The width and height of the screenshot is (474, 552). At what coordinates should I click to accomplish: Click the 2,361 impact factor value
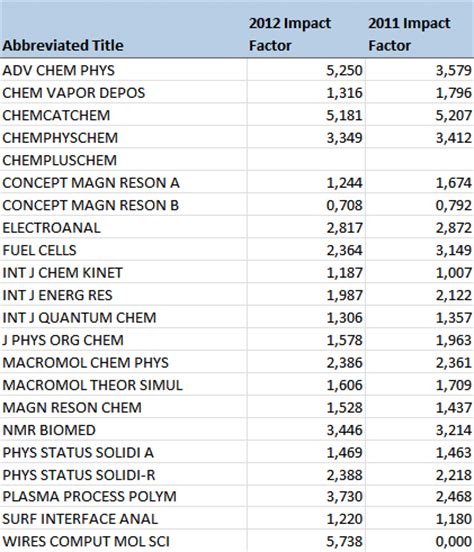[x=454, y=363]
